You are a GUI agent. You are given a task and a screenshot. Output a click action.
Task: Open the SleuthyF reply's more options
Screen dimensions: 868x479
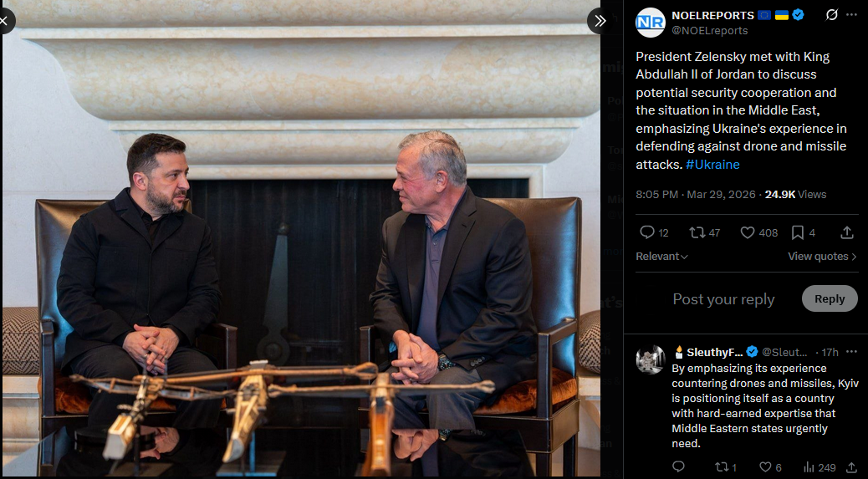[851, 352]
